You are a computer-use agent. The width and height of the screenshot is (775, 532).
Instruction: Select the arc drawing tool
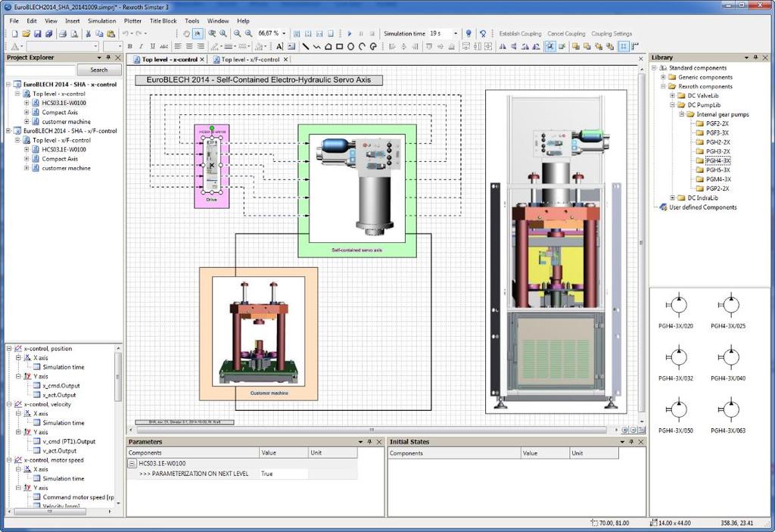(x=363, y=46)
